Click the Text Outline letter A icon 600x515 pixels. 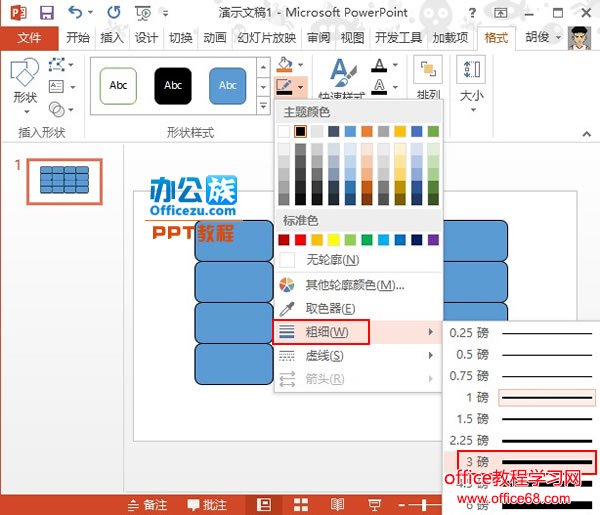point(379,86)
